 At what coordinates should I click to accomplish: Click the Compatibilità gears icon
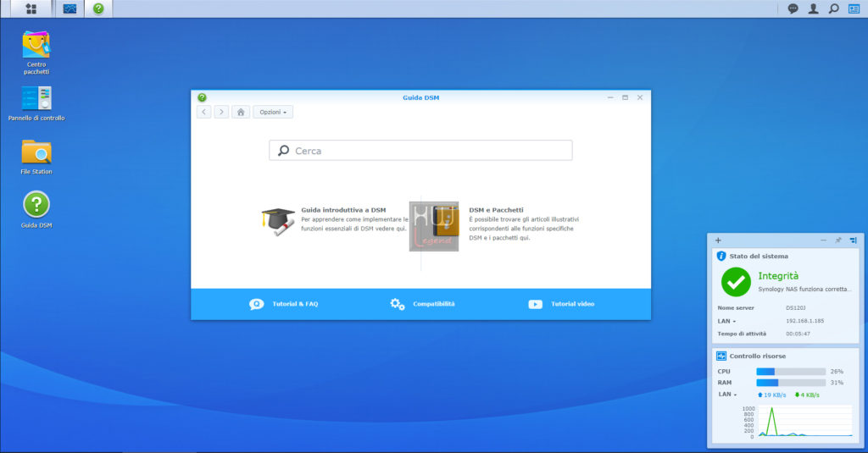[x=397, y=304]
